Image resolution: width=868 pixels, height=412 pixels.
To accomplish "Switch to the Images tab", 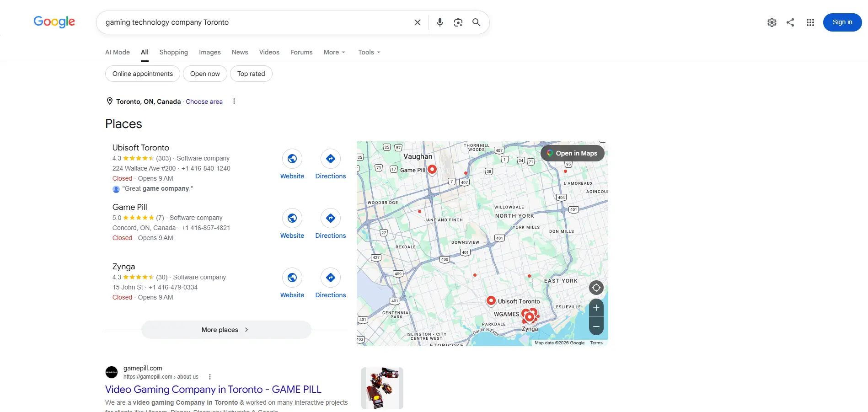I will click(210, 52).
